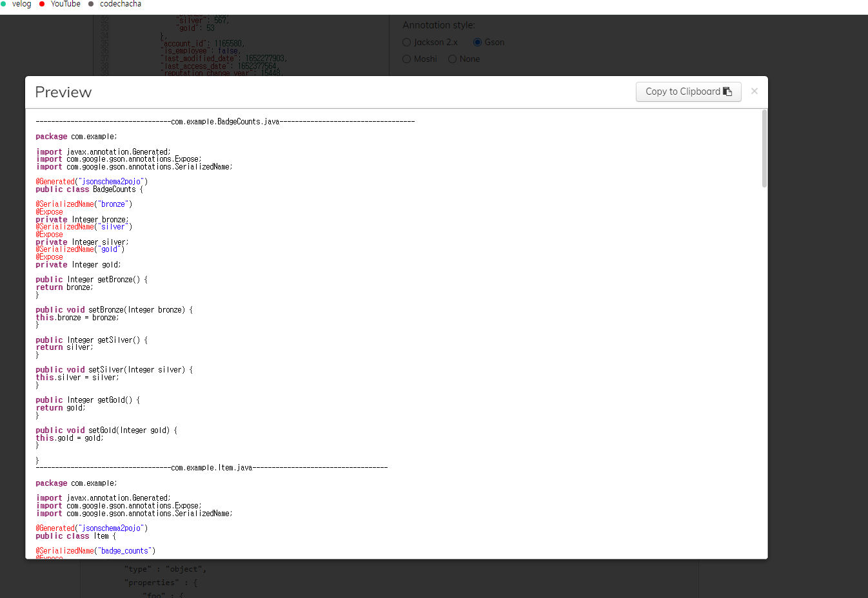
Task: Click the Copy to Clipboard button
Action: (x=688, y=92)
